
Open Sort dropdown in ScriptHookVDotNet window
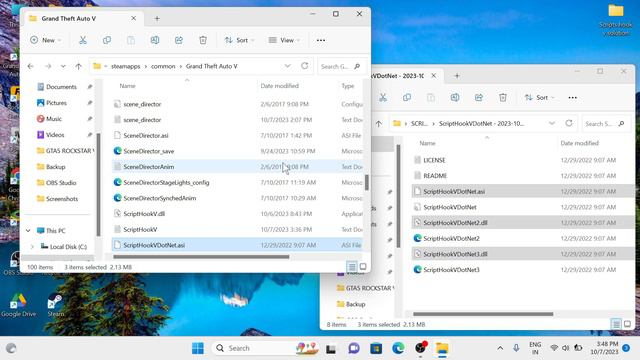tap(539, 98)
